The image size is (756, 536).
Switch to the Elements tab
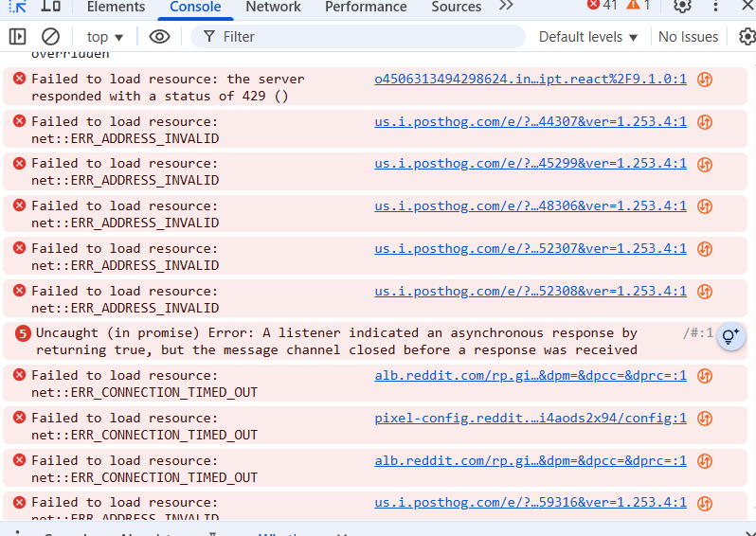point(116,7)
